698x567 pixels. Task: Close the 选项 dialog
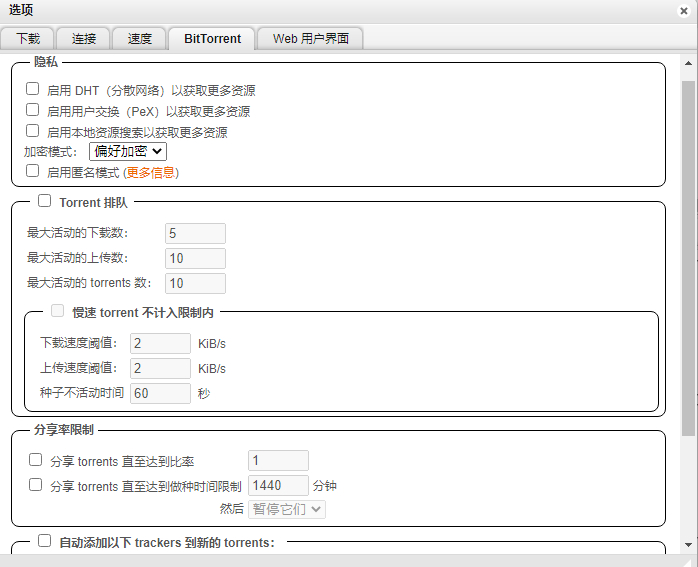[684, 11]
